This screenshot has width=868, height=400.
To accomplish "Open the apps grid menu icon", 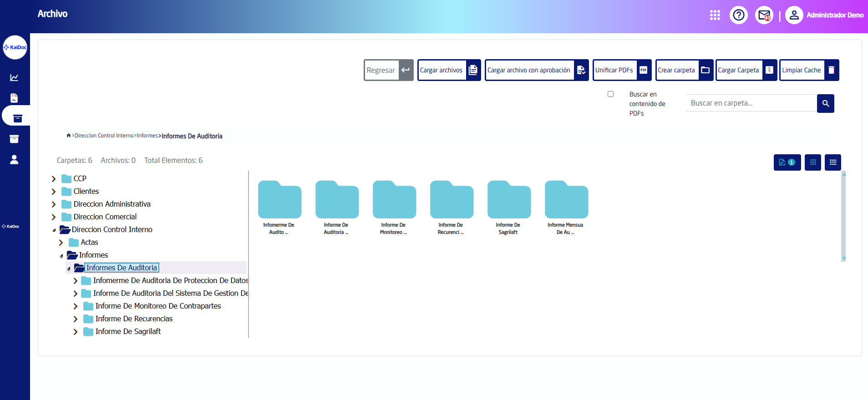I will coord(715,15).
